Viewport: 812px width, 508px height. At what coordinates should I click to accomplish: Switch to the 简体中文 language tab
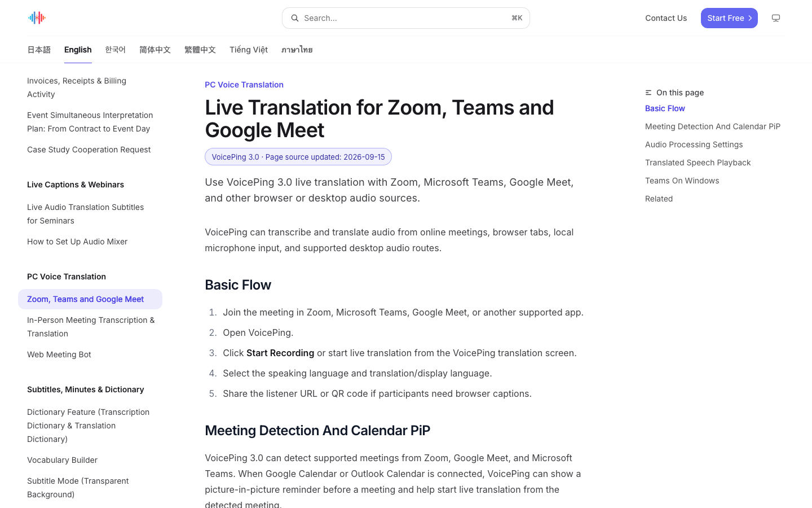pos(155,50)
